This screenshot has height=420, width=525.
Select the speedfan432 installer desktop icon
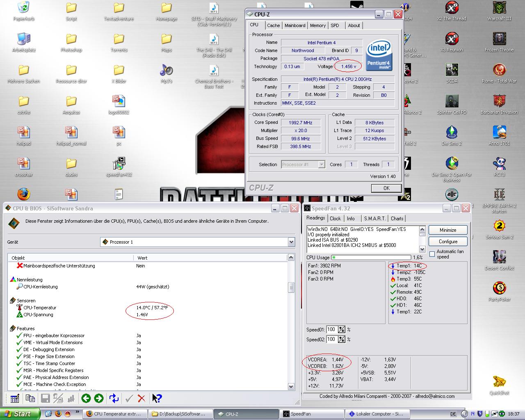tap(119, 167)
